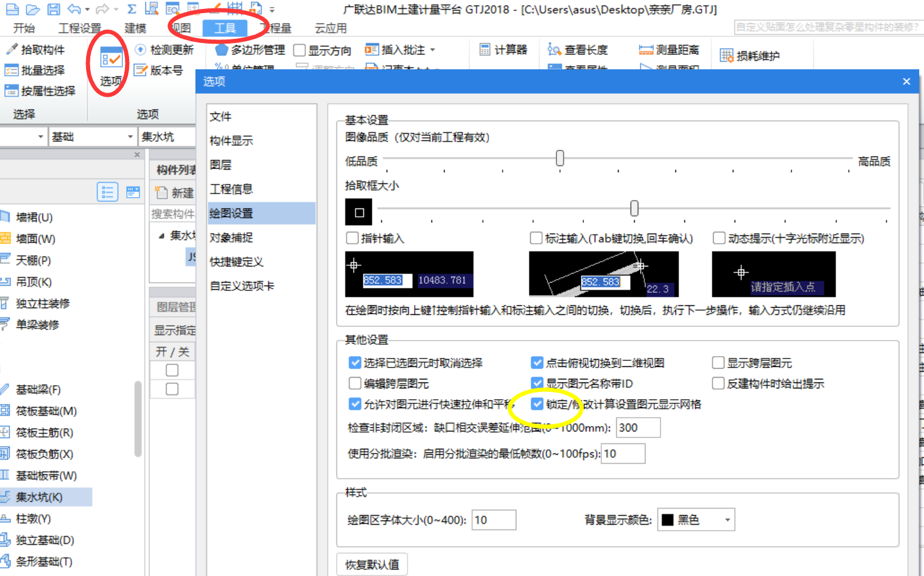Toggle the 显示方向 checkbox in the ribbon

point(300,51)
